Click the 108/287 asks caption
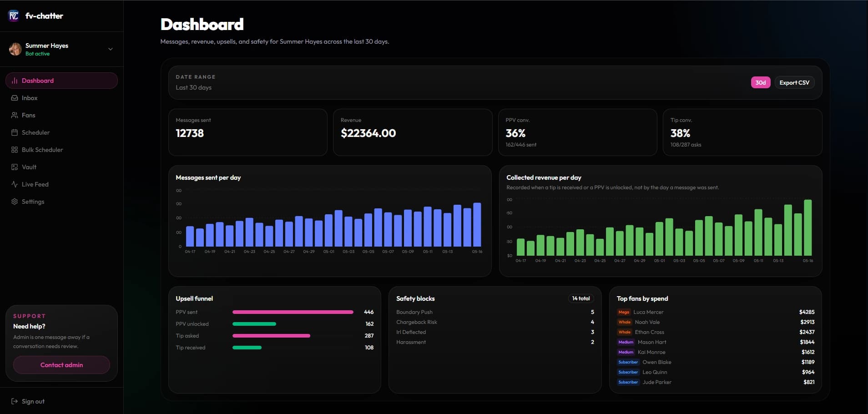This screenshot has width=868, height=414. 686,145
